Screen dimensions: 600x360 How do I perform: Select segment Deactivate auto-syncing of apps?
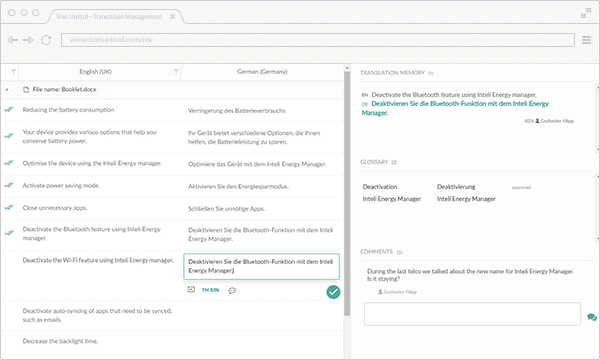pyautogui.click(x=97, y=315)
